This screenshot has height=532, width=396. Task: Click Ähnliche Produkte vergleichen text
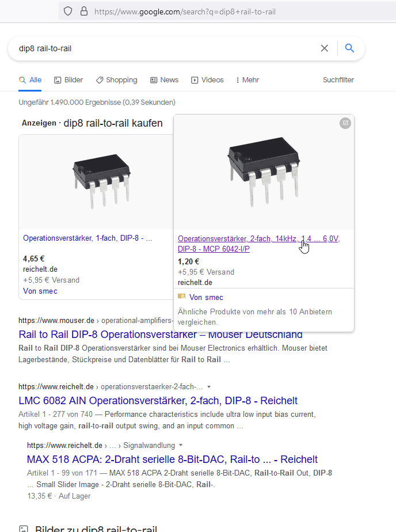click(255, 317)
